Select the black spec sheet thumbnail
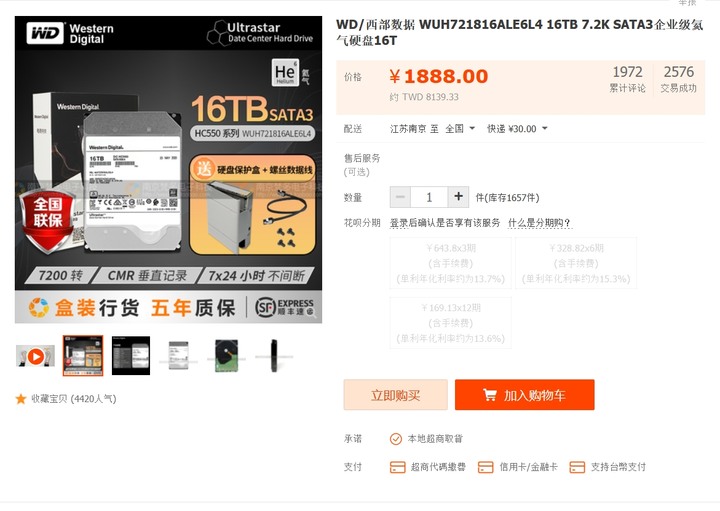The width and height of the screenshot is (720, 511). coord(131,356)
